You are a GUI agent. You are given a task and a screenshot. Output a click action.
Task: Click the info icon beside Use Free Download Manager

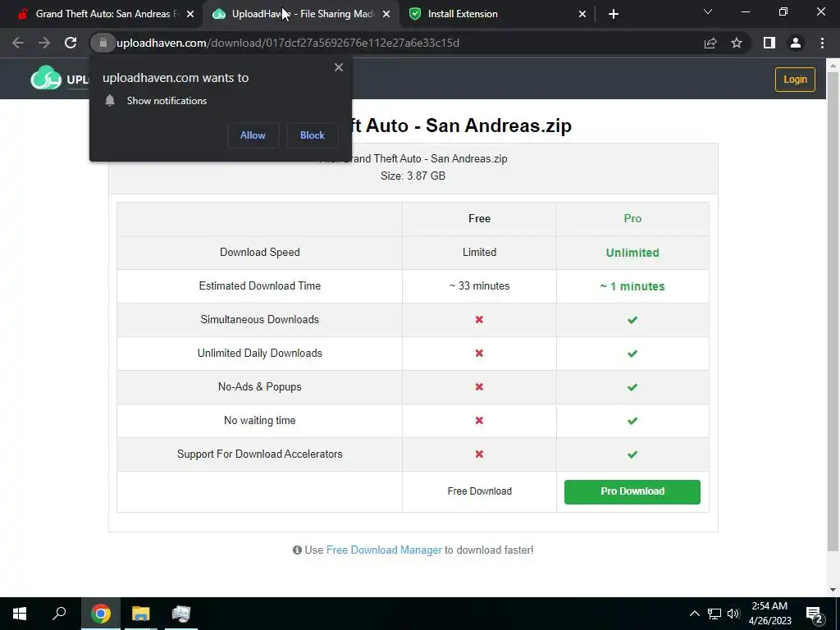(297, 550)
